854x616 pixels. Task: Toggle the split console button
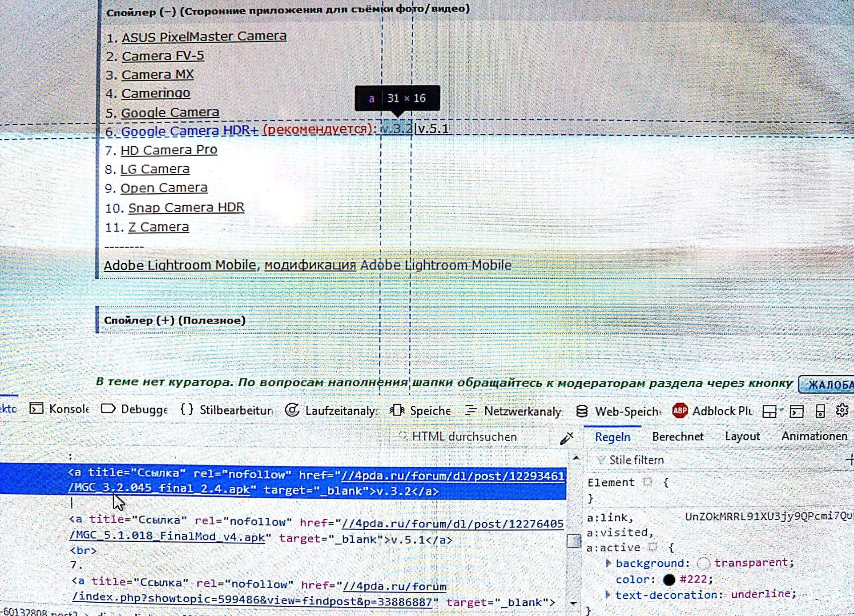tap(796, 412)
